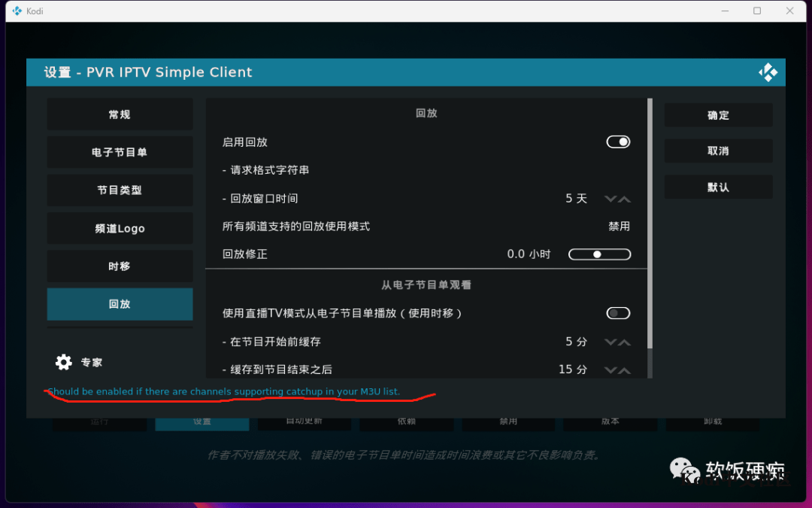Switch to 节目类型 category

pyautogui.click(x=120, y=190)
